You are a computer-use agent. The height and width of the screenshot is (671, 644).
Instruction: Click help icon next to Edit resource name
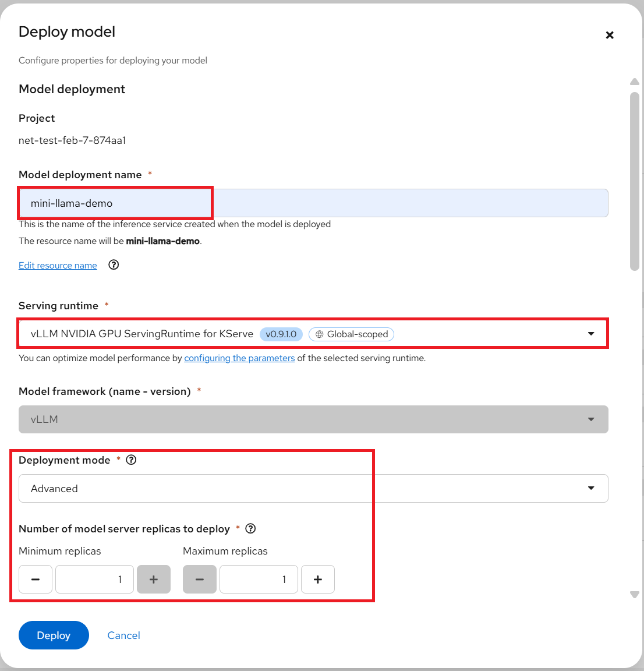114,265
